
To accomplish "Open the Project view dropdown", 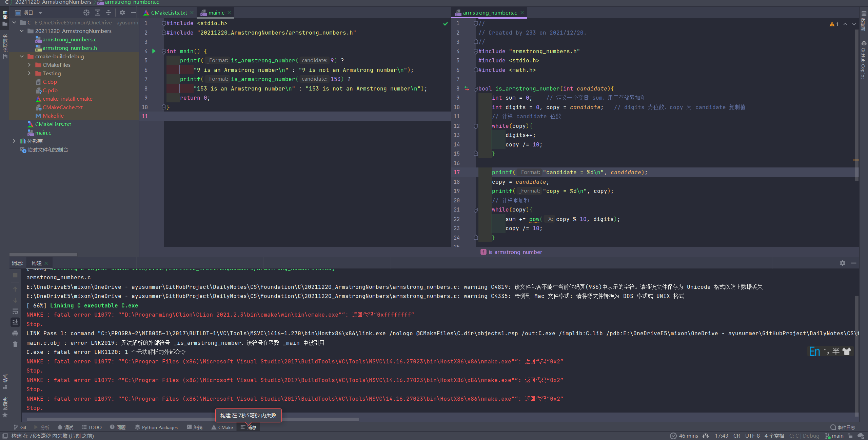I will pos(40,13).
